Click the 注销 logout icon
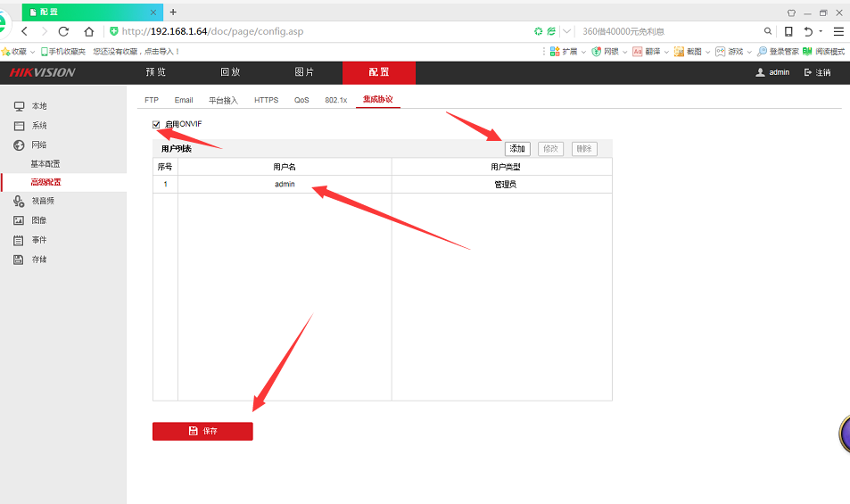 (x=808, y=72)
